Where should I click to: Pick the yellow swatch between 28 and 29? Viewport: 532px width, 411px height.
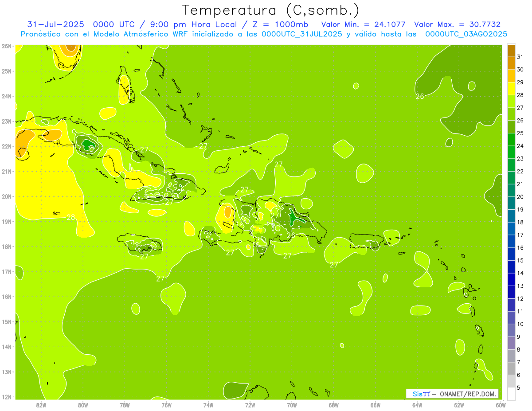[x=511, y=89]
